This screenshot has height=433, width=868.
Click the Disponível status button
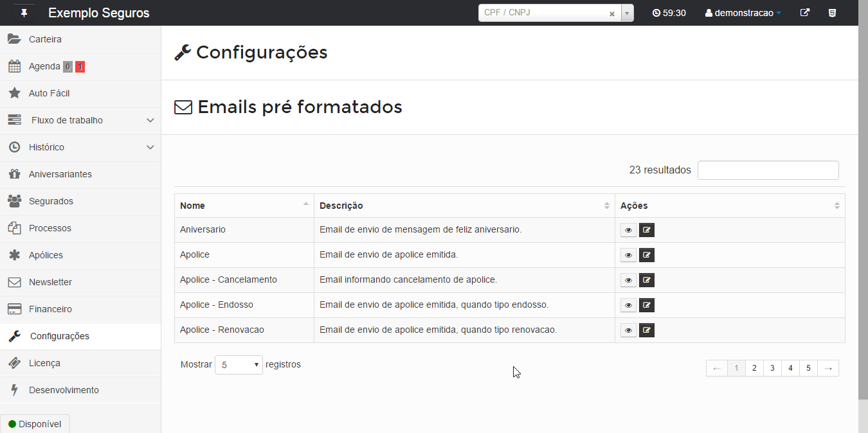pos(35,424)
